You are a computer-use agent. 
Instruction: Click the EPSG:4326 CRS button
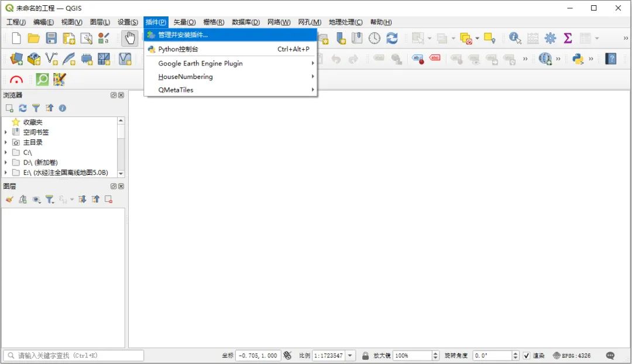pyautogui.click(x=572, y=356)
